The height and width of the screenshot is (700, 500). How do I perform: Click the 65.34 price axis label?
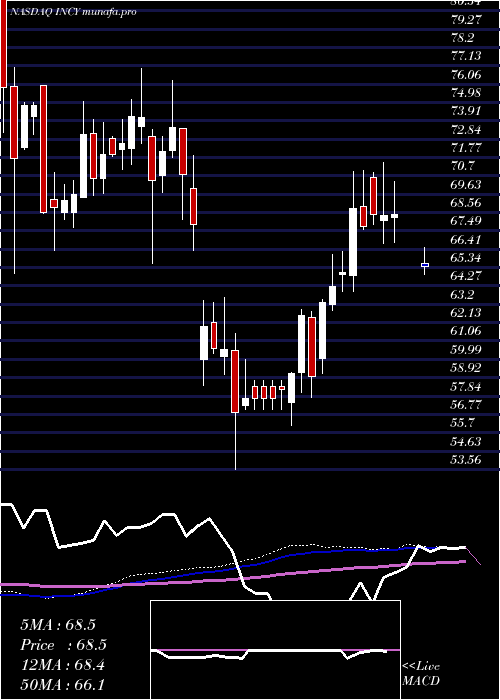[466, 258]
